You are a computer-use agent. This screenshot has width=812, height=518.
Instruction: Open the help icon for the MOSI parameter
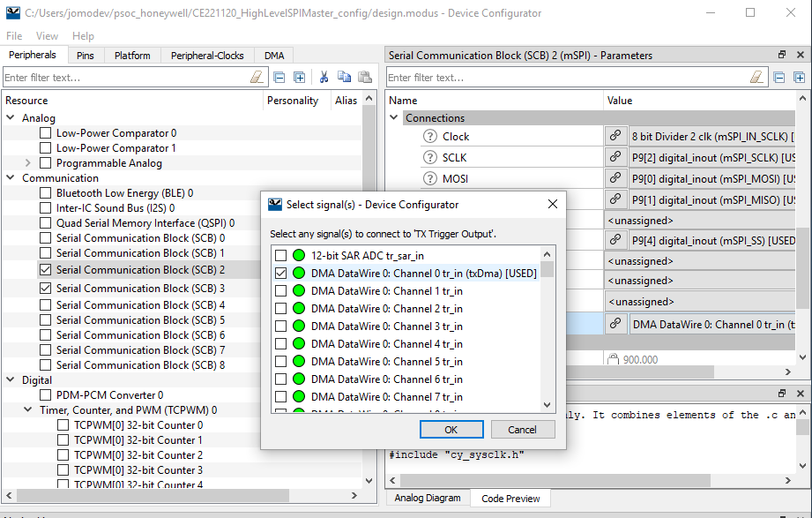[430, 178]
